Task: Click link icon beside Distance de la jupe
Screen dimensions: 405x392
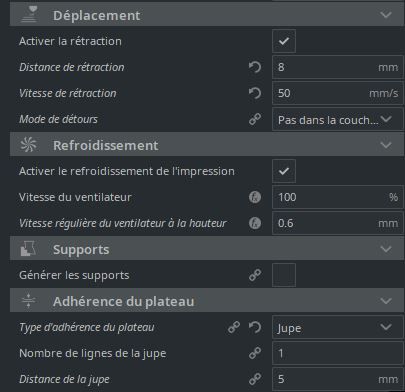Action: click(255, 379)
